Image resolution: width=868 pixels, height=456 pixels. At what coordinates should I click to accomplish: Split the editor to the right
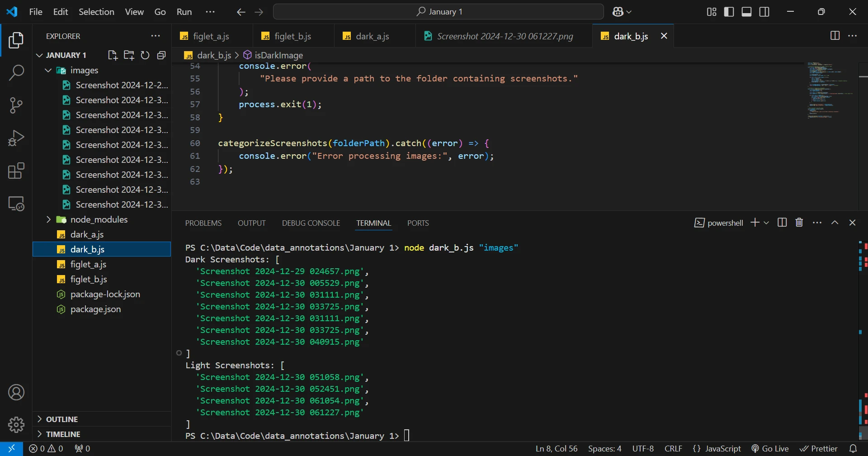click(x=835, y=36)
